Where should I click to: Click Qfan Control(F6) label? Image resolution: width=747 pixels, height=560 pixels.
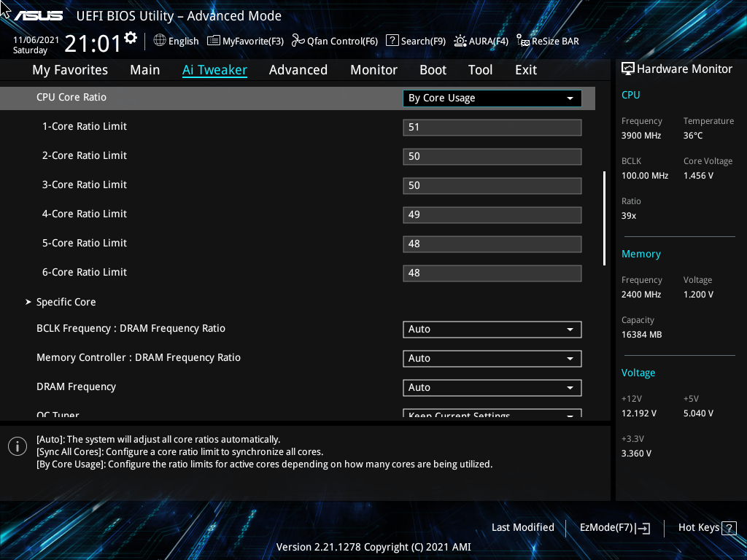pyautogui.click(x=343, y=42)
